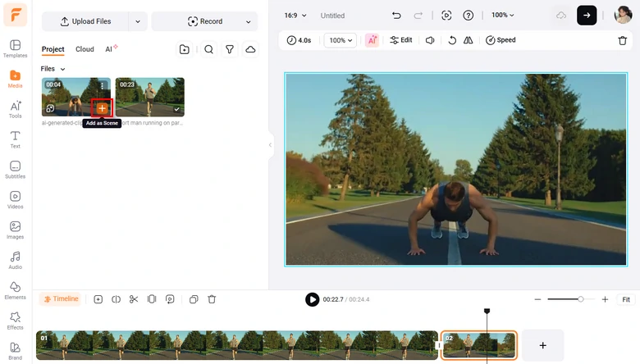
Task: Flip the clip horizontally
Action: click(469, 40)
